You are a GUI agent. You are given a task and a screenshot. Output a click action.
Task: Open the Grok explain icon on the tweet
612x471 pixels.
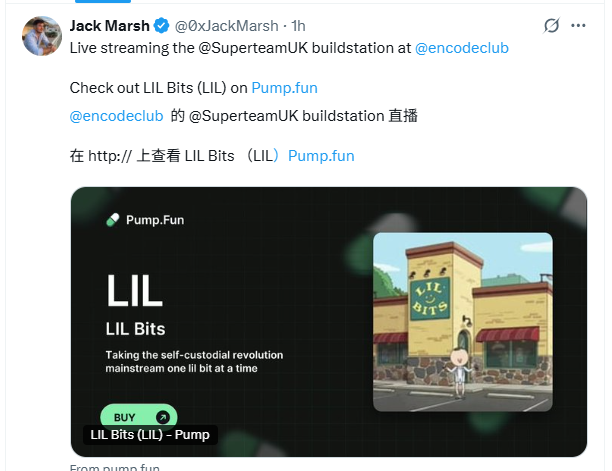coord(552,25)
